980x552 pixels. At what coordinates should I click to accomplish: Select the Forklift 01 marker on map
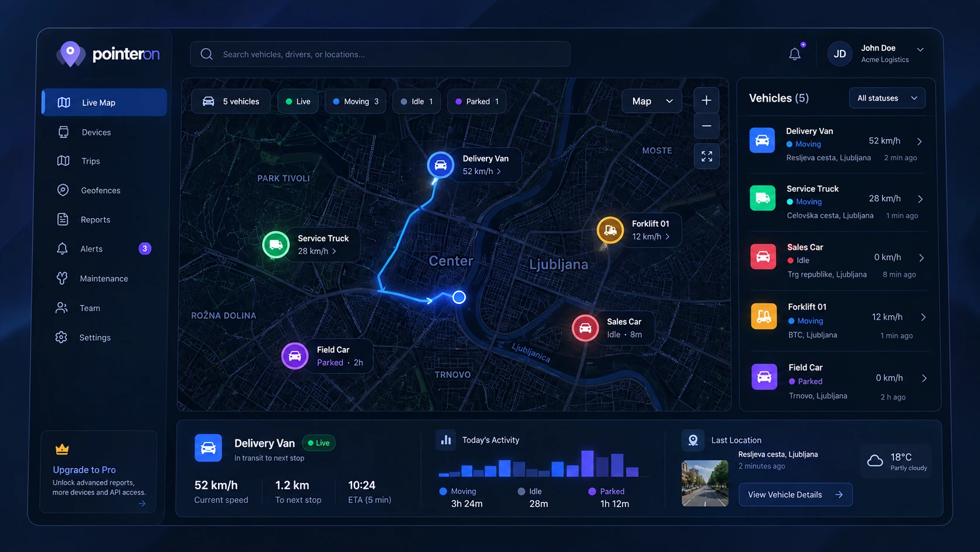point(610,230)
